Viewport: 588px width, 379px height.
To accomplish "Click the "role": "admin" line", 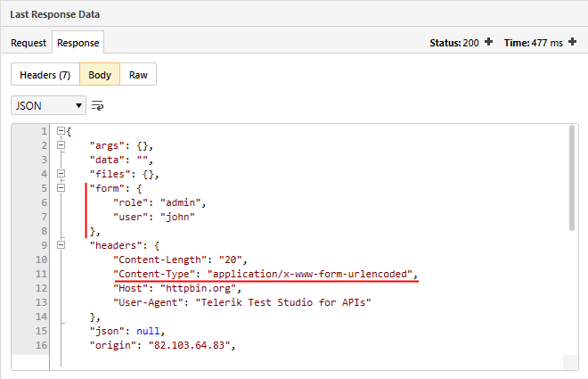I will 159,202.
